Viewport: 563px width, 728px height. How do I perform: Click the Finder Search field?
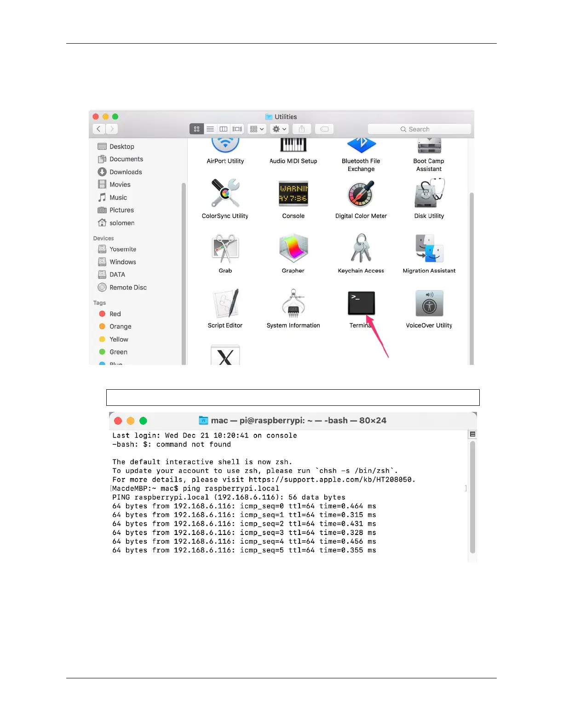pos(419,129)
